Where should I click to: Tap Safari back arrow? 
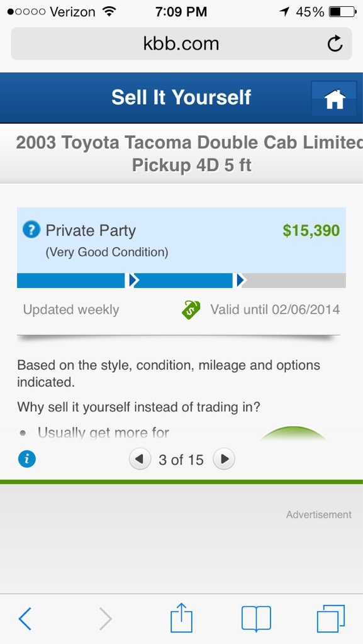(x=25, y=619)
